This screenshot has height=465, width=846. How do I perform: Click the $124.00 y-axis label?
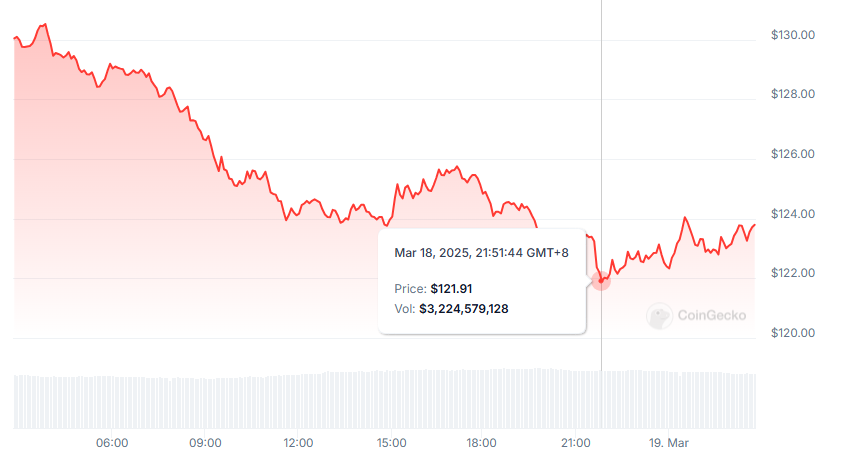793,214
